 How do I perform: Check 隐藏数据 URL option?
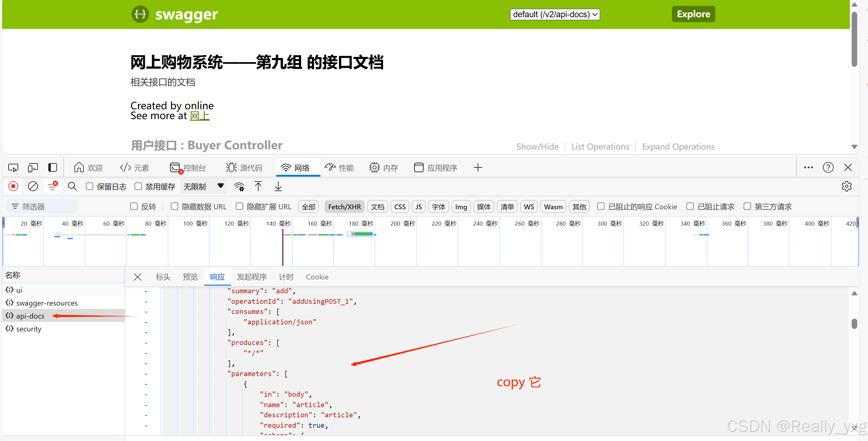coord(175,206)
